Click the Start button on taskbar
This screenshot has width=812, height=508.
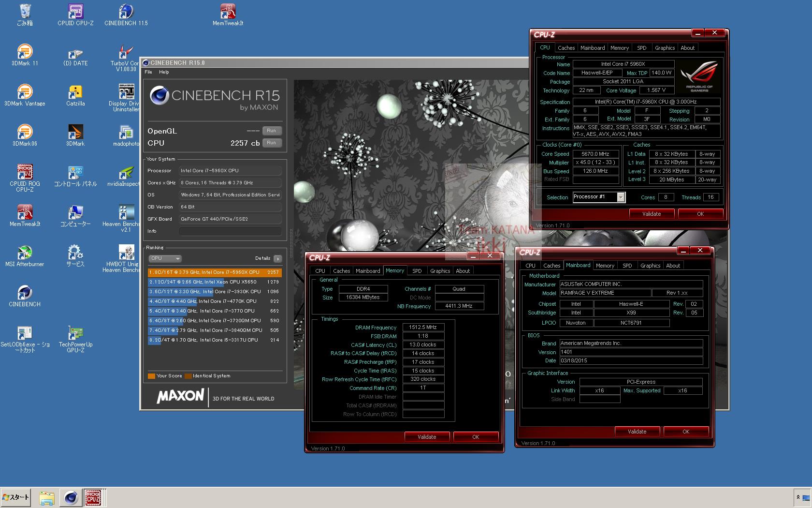click(16, 497)
